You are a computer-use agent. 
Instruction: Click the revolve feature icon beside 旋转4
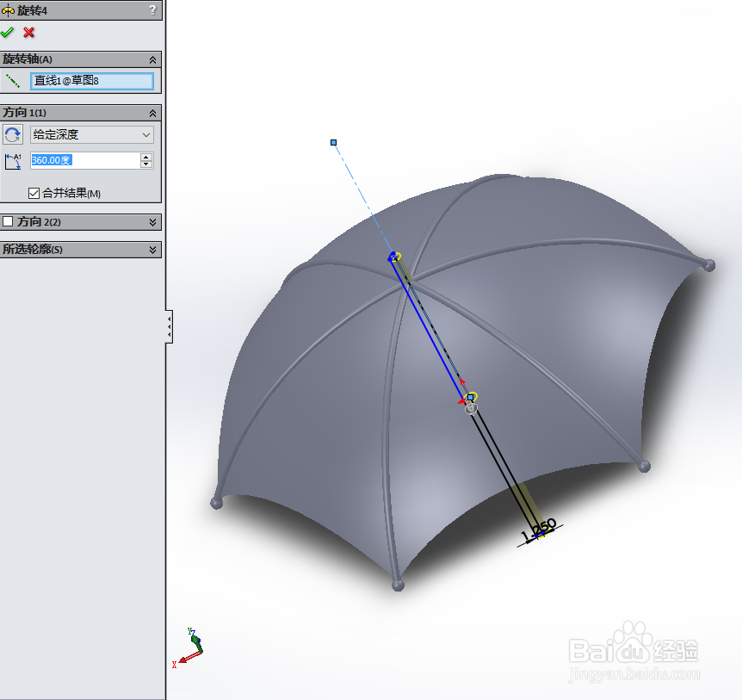pyautogui.click(x=8, y=10)
